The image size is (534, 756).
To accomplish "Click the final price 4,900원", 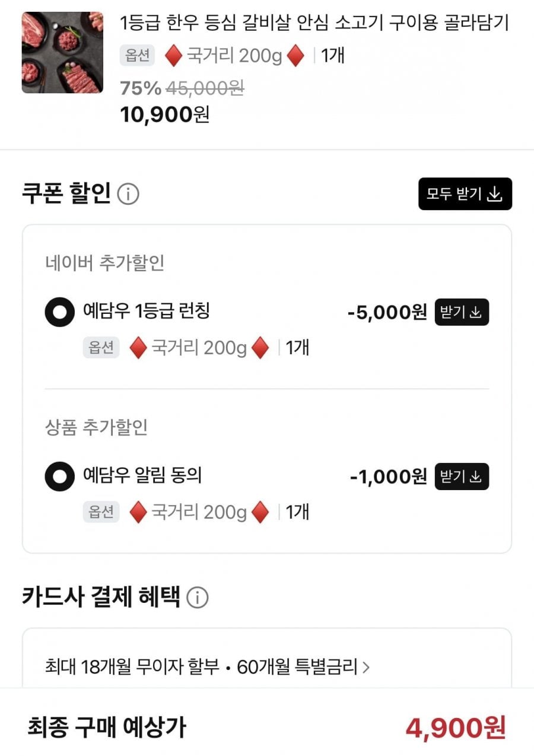I will (456, 728).
